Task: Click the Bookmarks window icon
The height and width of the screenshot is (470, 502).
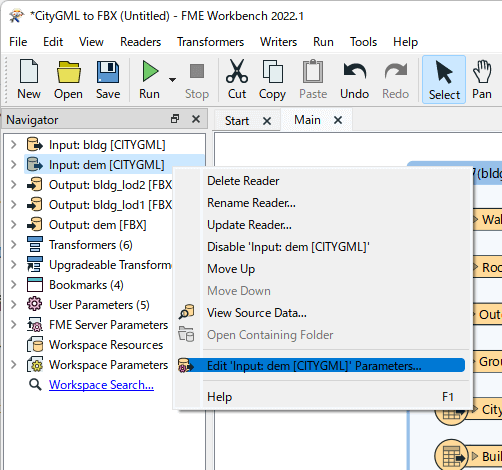Action: (35, 285)
